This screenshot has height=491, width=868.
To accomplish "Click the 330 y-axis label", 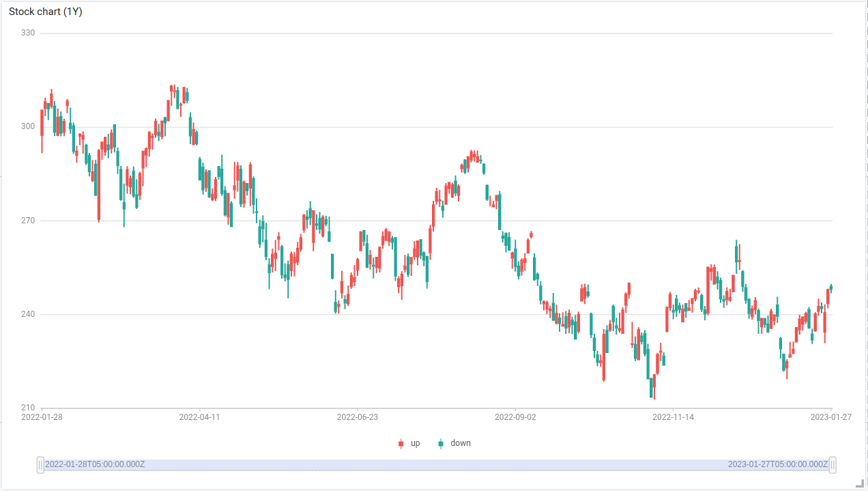I will point(28,33).
